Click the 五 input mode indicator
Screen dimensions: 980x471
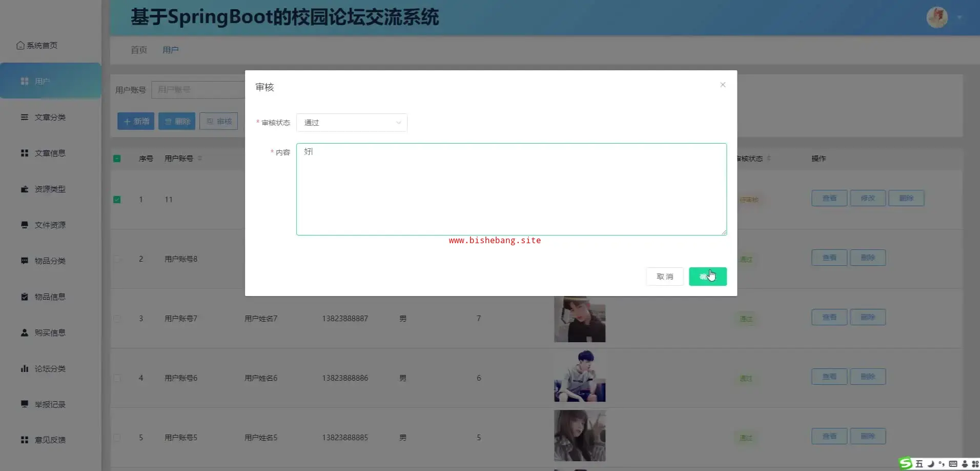(x=919, y=464)
